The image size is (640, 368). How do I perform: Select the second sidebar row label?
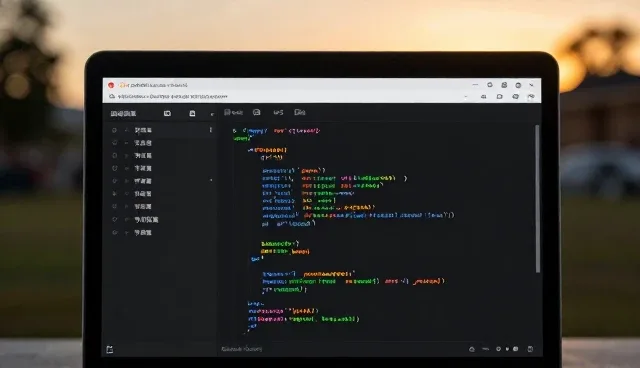pos(143,143)
